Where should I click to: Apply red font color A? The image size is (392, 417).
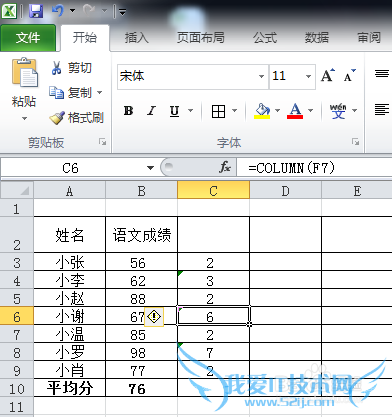point(295,111)
